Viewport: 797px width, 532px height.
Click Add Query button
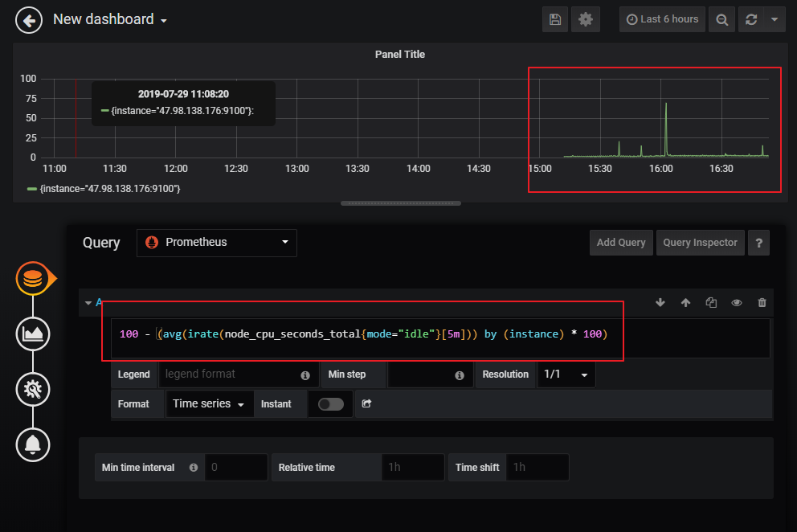[x=621, y=243]
